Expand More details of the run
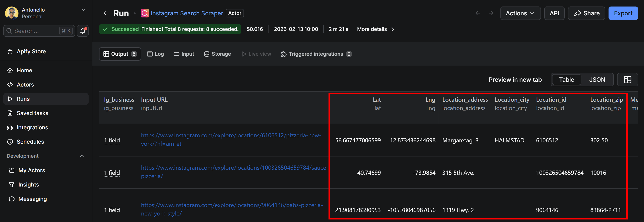644x222 pixels. point(375,29)
